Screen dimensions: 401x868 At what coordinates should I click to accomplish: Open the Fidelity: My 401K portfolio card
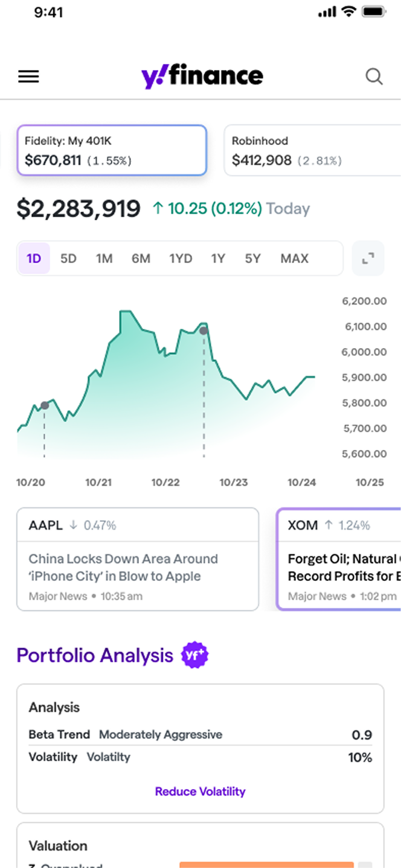point(112,150)
